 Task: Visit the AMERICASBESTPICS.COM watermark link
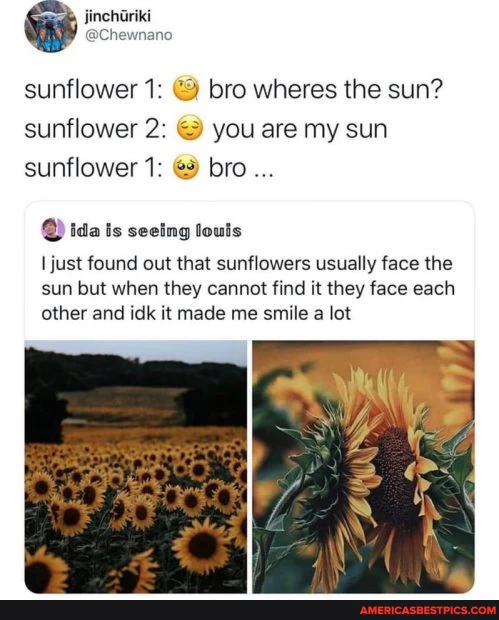point(429,611)
